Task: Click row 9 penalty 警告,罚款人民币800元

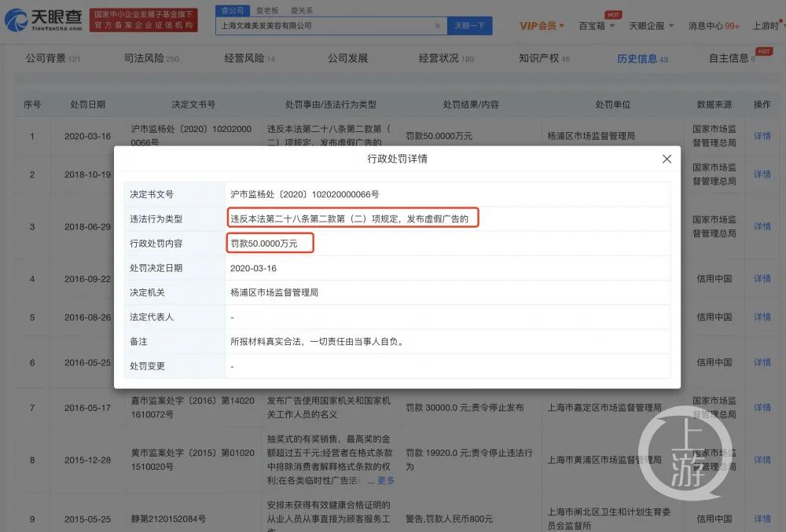Action: (x=449, y=519)
